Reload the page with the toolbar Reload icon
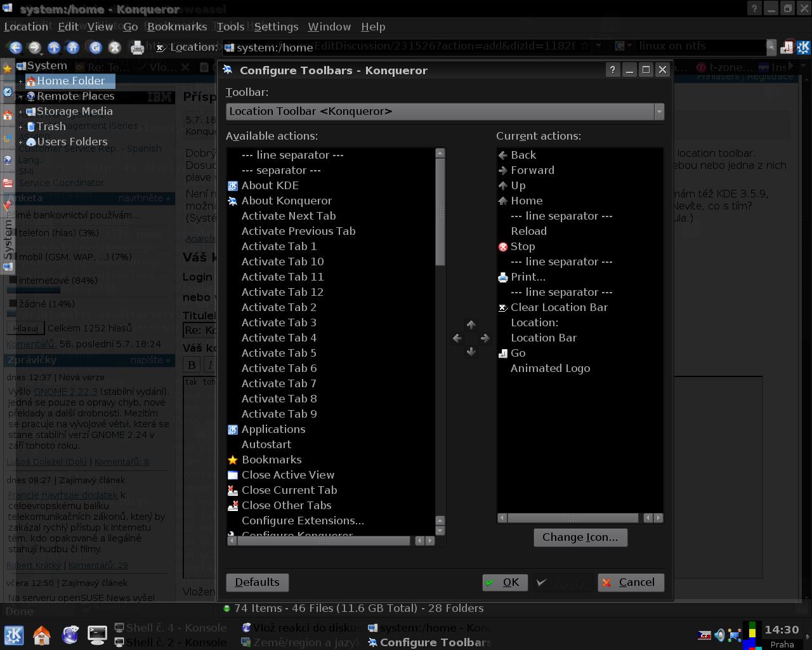This screenshot has width=812, height=650. tap(95, 47)
